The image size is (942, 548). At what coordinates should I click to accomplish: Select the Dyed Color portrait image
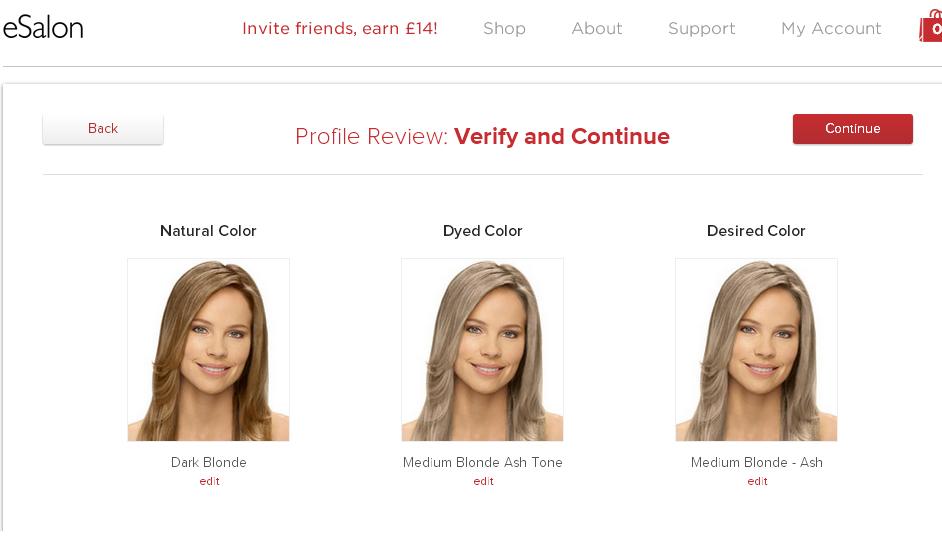coord(482,350)
